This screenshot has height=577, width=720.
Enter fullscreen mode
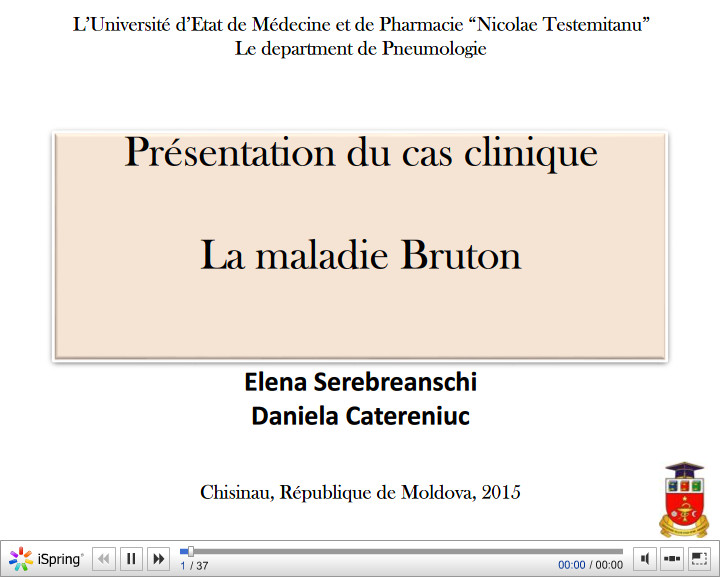point(699,559)
